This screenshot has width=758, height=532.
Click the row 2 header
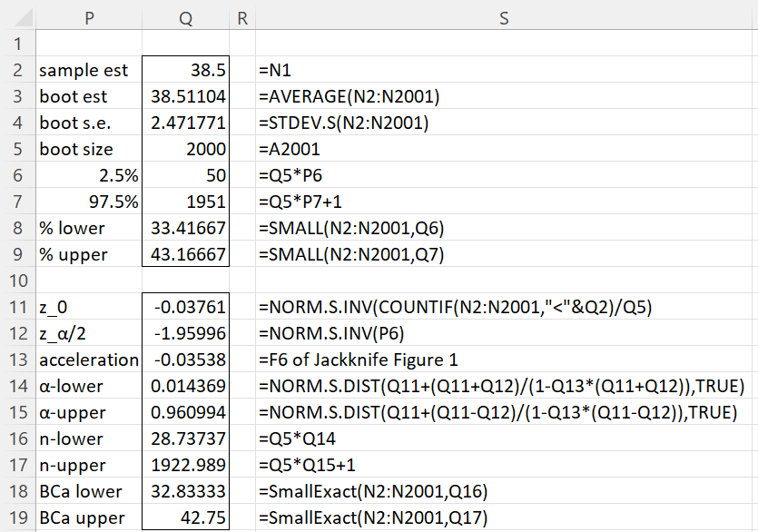[x=16, y=70]
